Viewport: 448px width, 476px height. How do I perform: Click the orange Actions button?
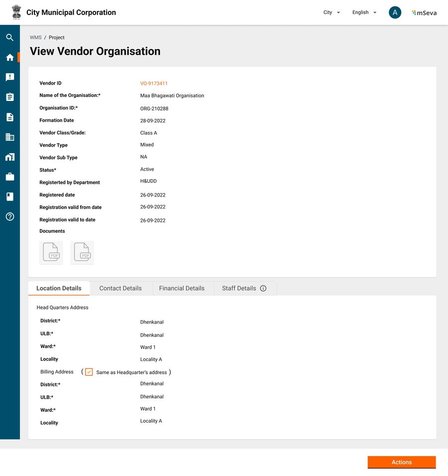(401, 462)
